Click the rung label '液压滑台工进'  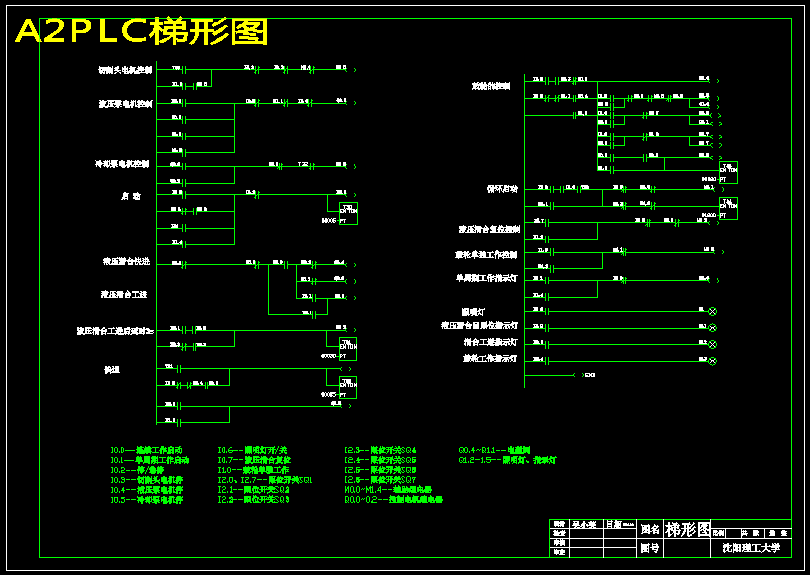124,294
